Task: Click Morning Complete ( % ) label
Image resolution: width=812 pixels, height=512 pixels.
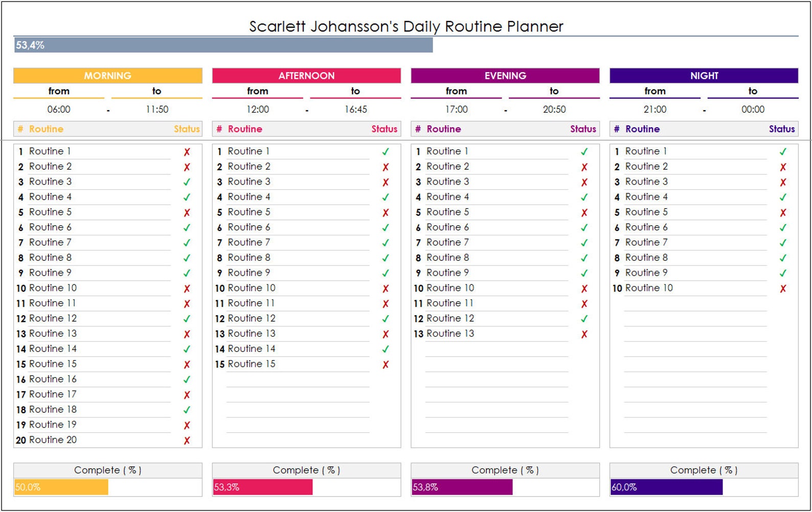Action: coord(107,470)
